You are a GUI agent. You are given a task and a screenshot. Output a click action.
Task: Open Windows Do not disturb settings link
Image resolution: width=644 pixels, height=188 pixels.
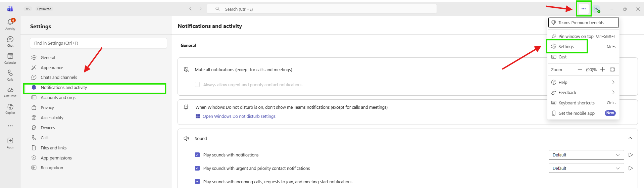click(239, 116)
